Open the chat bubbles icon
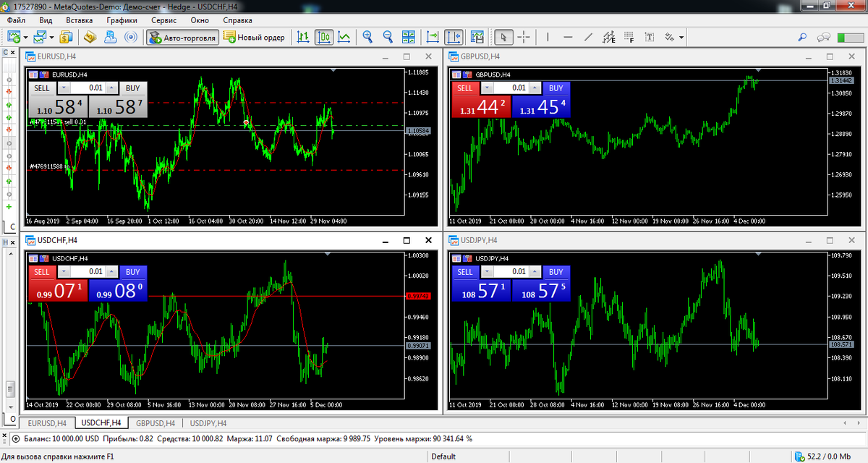Viewport: 868px width, 463px height. click(x=823, y=37)
